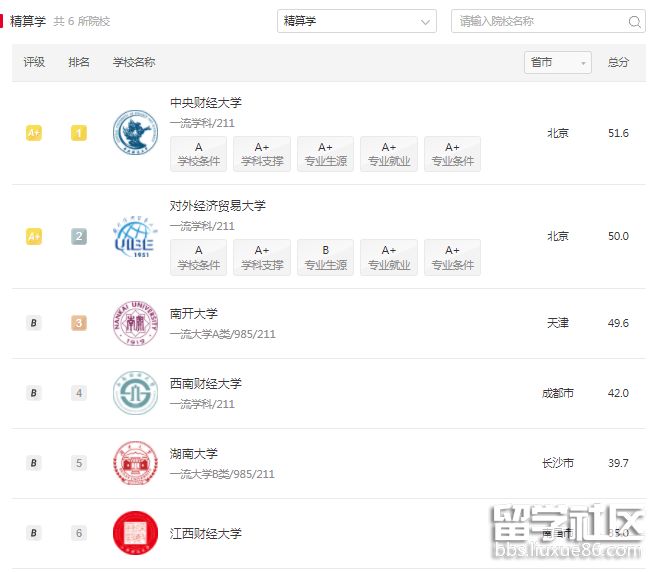Viewport: 658px width, 572px height.
Task: Open the 精算学 subject dropdown
Action: pos(357,21)
